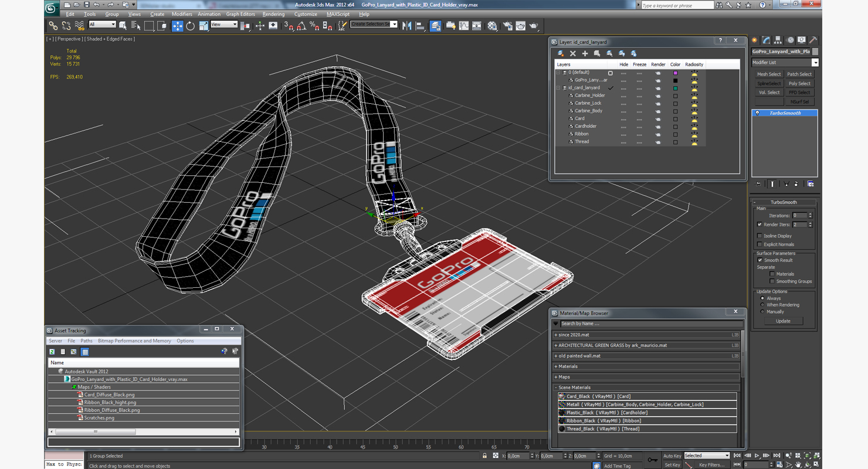Viewport: 868px width, 469px height.
Task: Open the Rendering menu
Action: pos(273,14)
